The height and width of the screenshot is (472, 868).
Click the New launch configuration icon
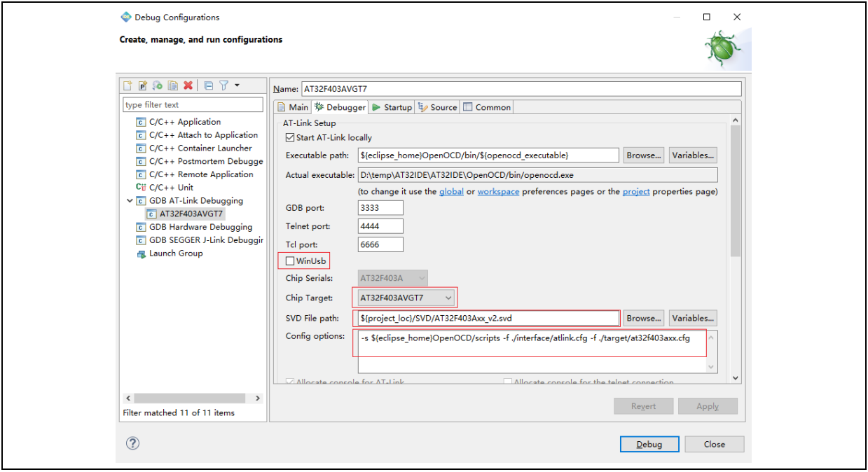pos(128,85)
